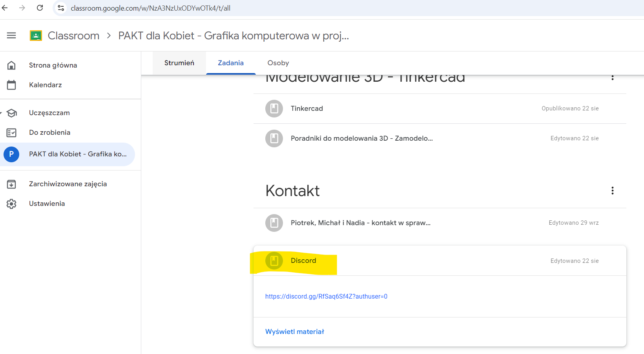Click the material icon beside Poradniki do modelowania 3D
The width and height of the screenshot is (644, 354).
(274, 138)
